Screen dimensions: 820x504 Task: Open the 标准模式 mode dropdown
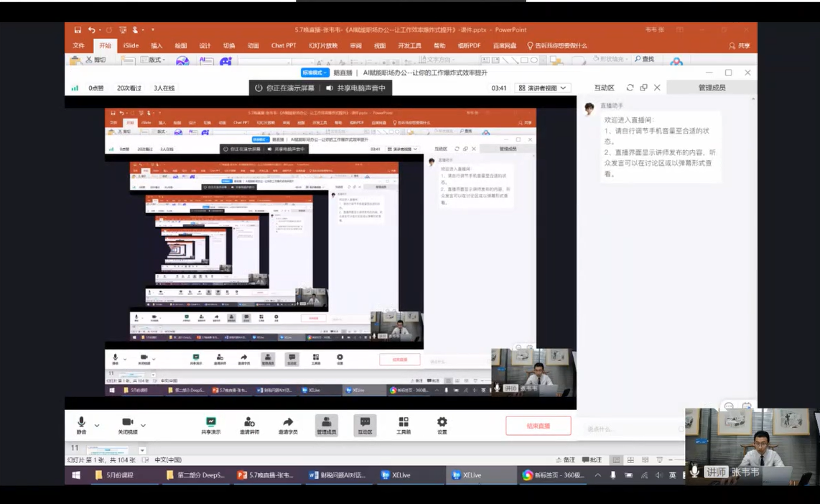click(x=315, y=73)
